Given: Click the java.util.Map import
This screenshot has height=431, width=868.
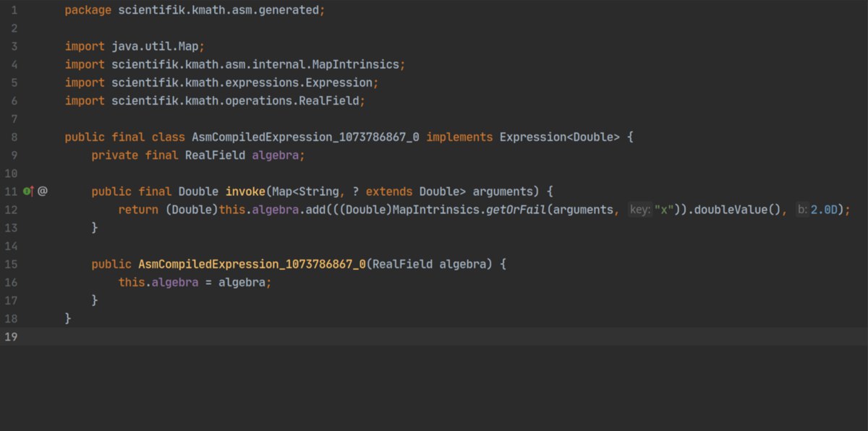Looking at the screenshot, I should click(156, 47).
